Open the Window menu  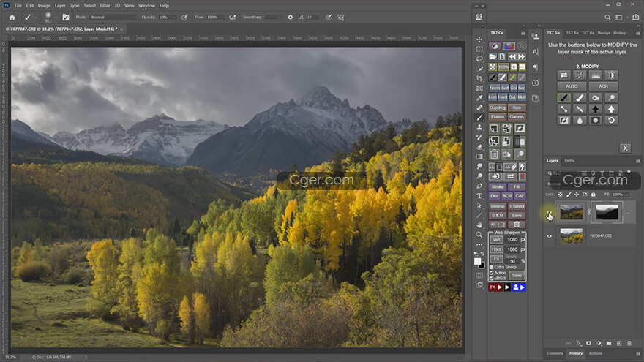(x=146, y=6)
